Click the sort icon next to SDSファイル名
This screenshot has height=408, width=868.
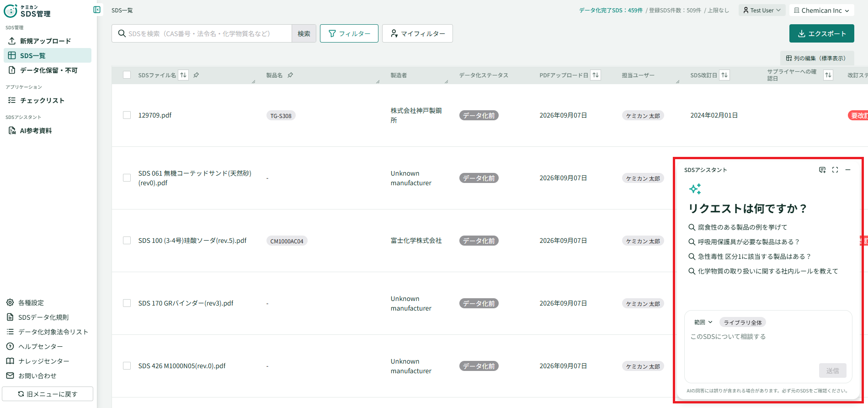[183, 75]
